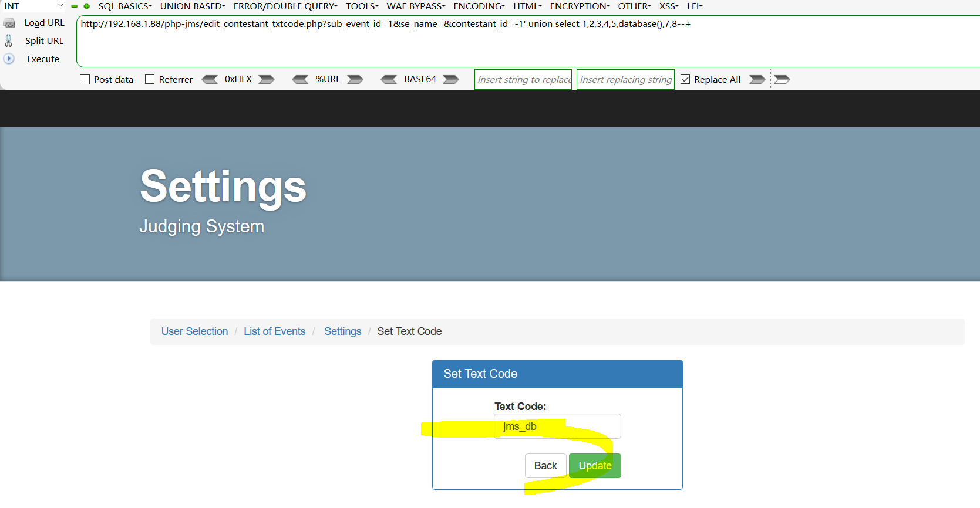Open the List of Events breadcrumb link

[275, 331]
